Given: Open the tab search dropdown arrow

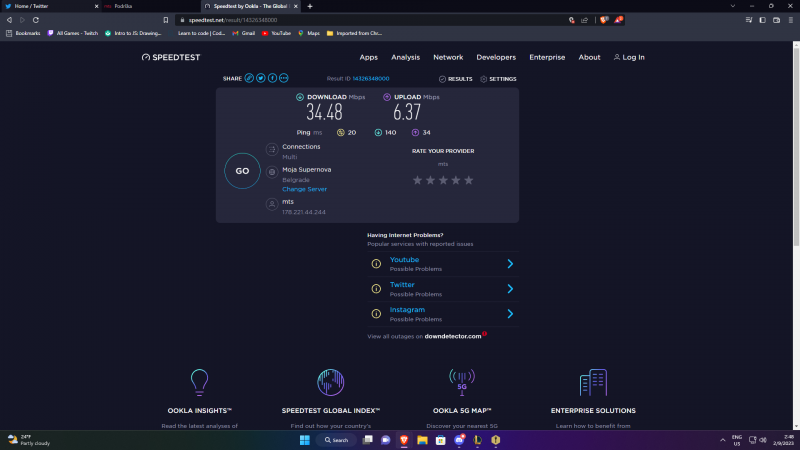Looking at the screenshot, I should click(x=733, y=6).
